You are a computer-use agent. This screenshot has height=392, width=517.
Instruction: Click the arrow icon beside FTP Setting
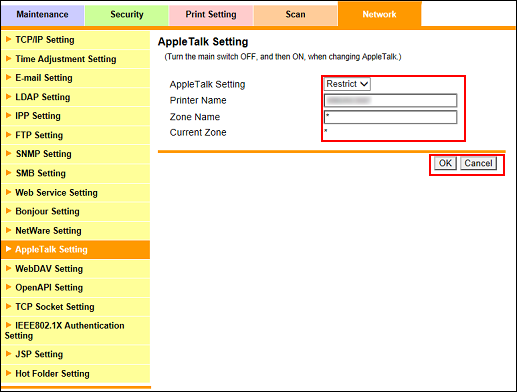pos(9,134)
